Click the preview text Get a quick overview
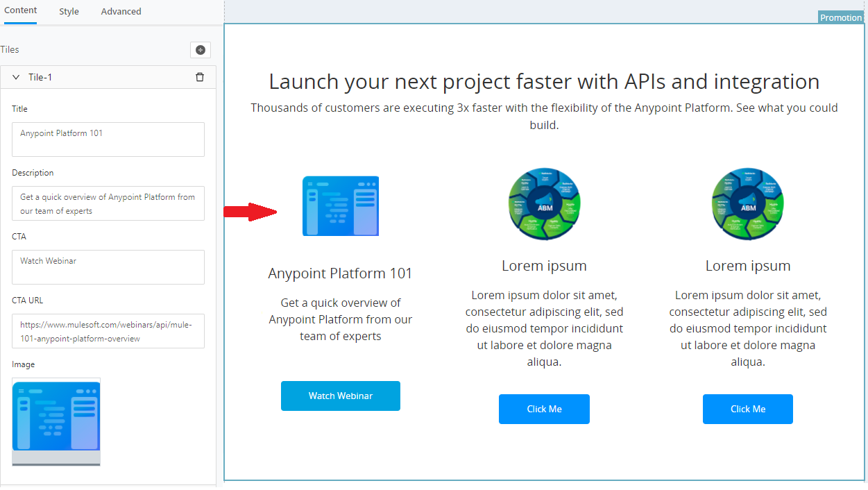The height and width of the screenshot is (490, 868). (x=341, y=319)
